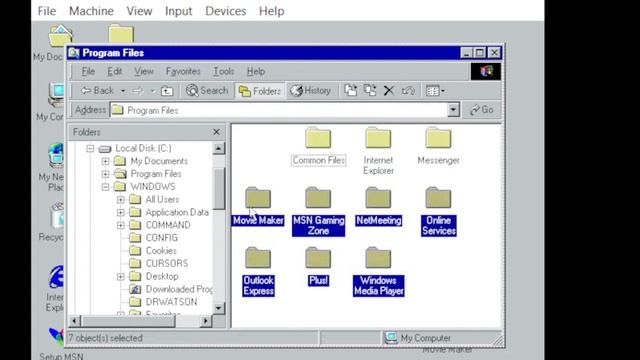This screenshot has width=640, height=360.
Task: Click the Back toolbar button
Action: (97, 91)
